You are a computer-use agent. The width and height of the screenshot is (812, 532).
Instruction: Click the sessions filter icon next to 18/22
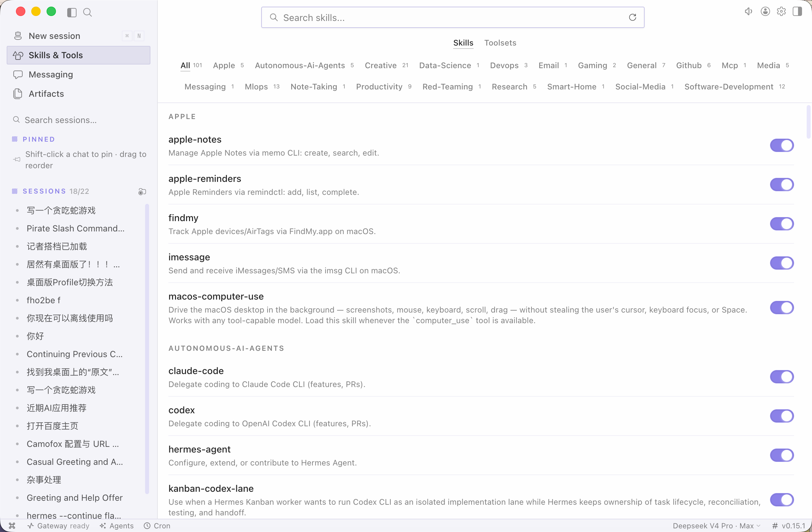142,192
